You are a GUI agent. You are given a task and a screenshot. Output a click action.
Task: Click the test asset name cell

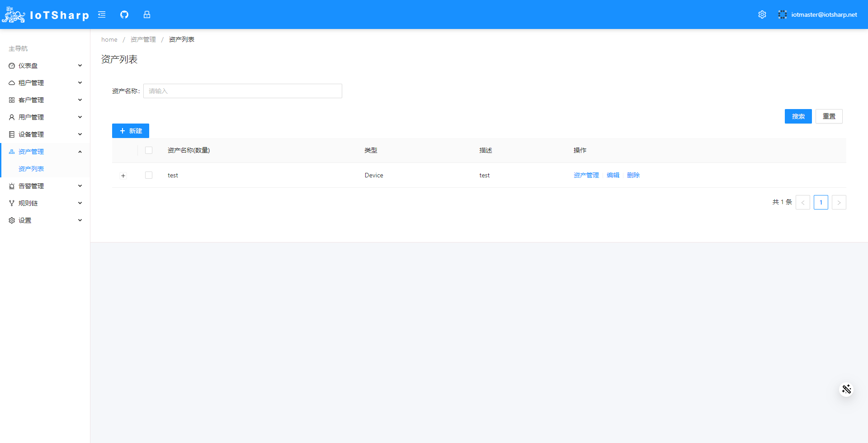pos(173,175)
